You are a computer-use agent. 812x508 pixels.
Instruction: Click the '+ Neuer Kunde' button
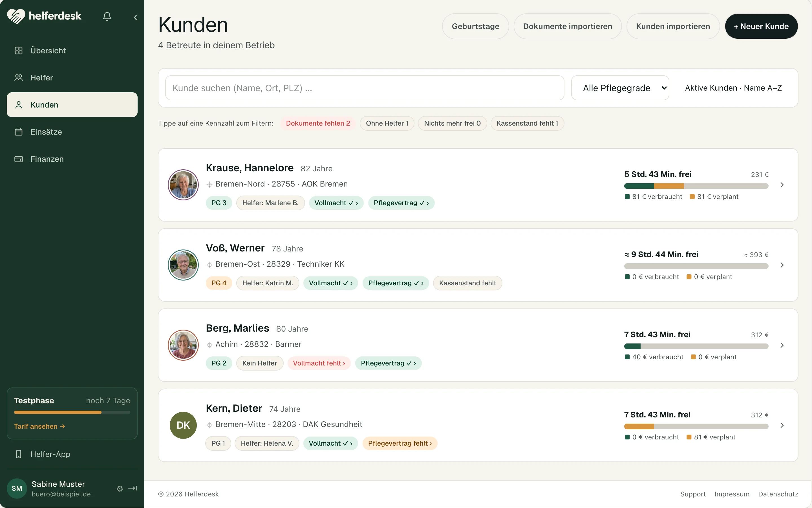[x=761, y=26]
